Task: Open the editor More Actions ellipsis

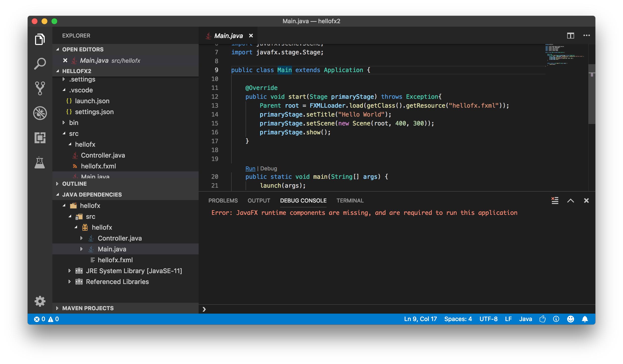Action: pyautogui.click(x=586, y=36)
